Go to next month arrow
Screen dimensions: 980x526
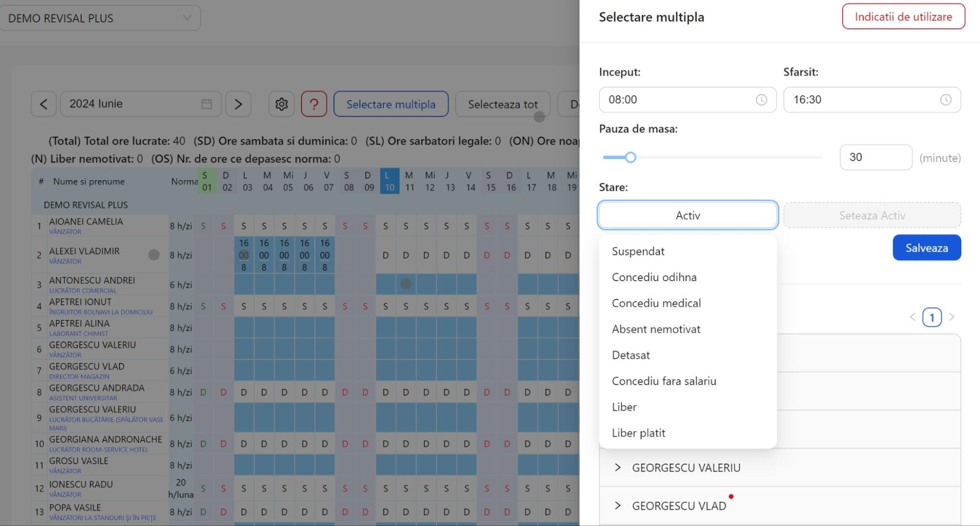pos(238,104)
